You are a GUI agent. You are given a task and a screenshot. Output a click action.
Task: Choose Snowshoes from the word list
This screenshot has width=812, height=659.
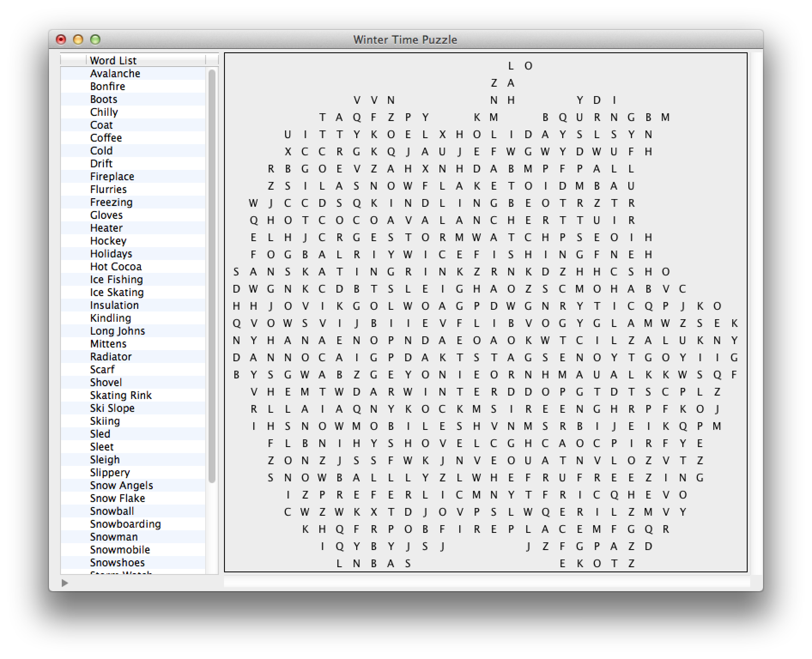coord(117,562)
